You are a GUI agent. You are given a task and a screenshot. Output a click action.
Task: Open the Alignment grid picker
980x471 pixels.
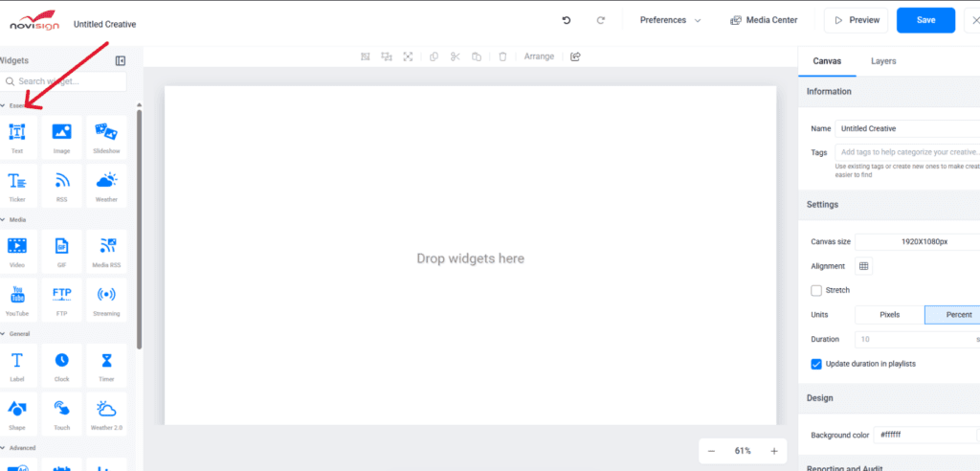click(x=864, y=266)
